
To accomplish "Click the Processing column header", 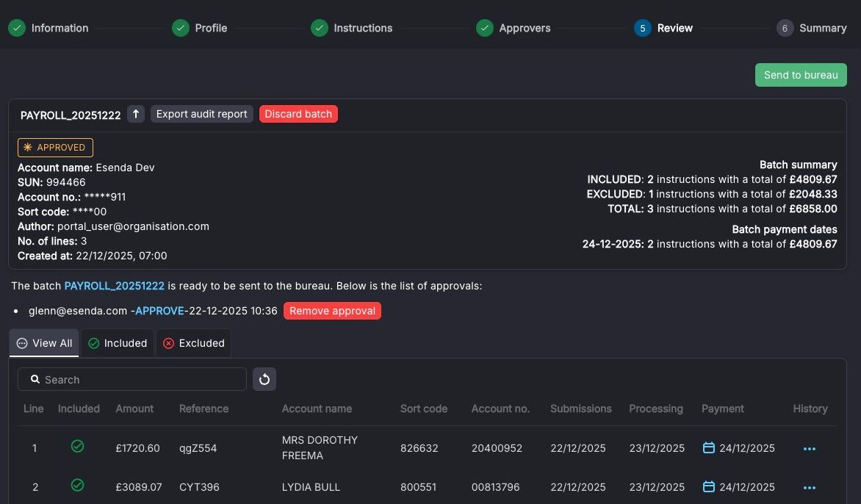I will (656, 409).
